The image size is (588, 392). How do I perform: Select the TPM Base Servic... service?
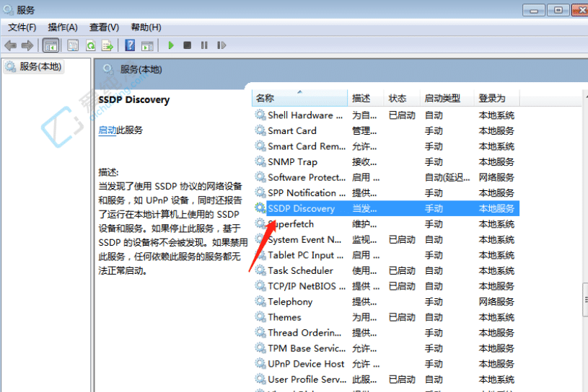click(x=386, y=348)
